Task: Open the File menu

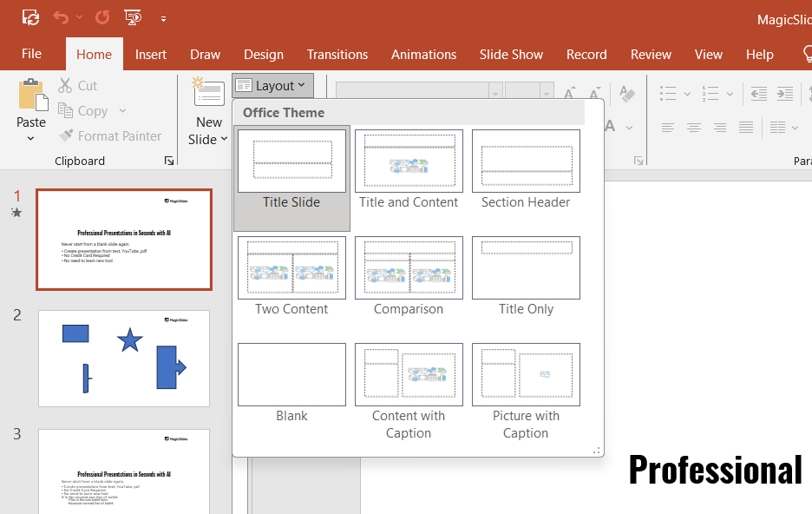Action: 31,54
